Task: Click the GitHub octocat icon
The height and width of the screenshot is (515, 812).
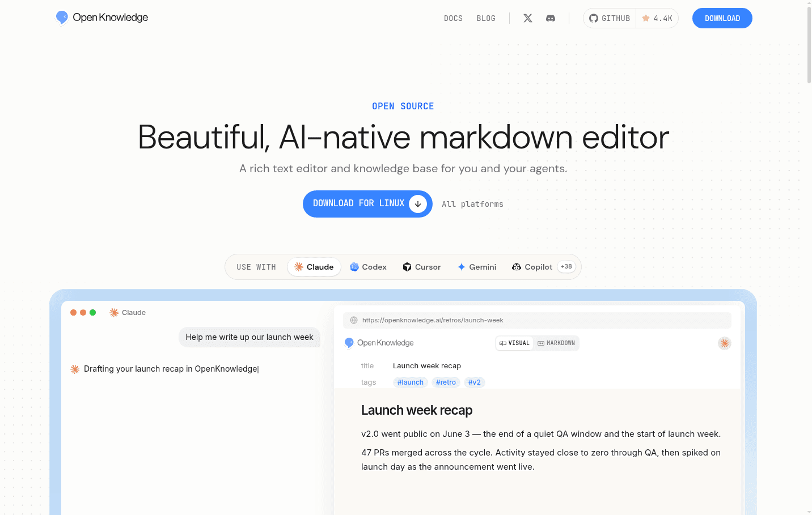Action: coord(594,18)
